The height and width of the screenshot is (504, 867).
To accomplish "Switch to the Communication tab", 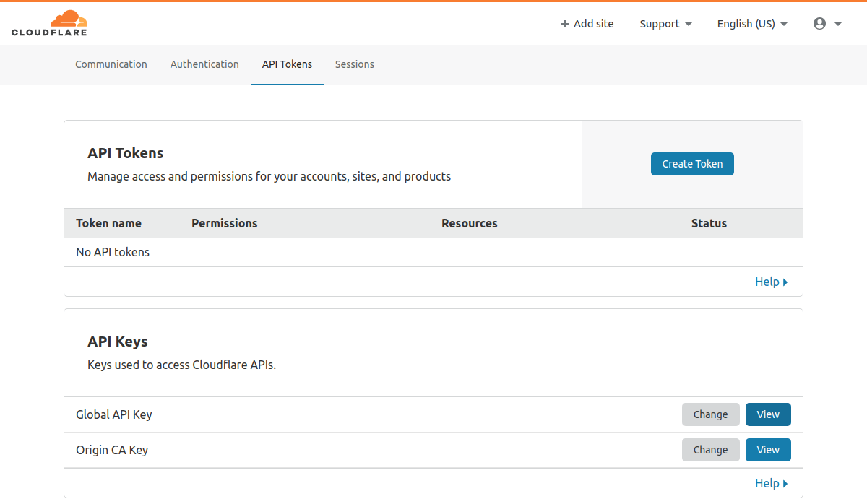I will 111,64.
